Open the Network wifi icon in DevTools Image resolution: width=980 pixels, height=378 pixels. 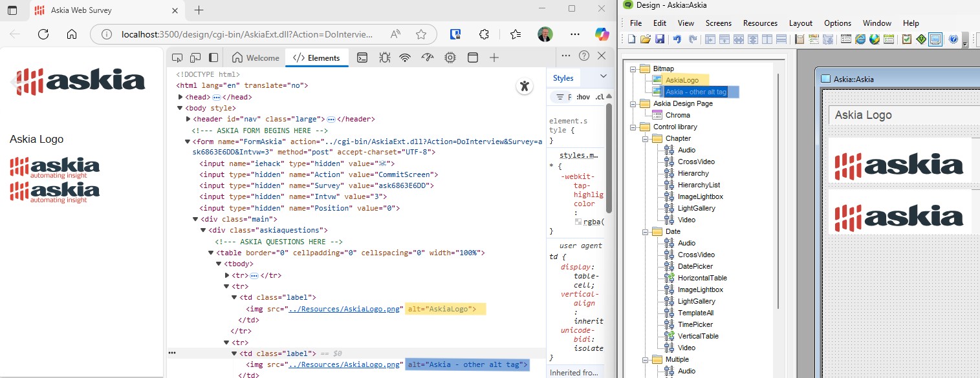(x=405, y=58)
